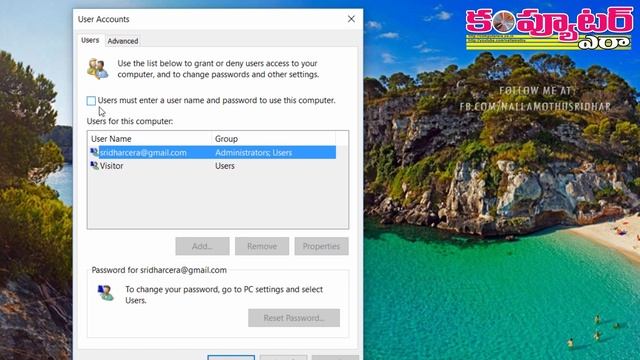Sort by Group column header
This screenshot has width=640, height=360.
point(274,139)
